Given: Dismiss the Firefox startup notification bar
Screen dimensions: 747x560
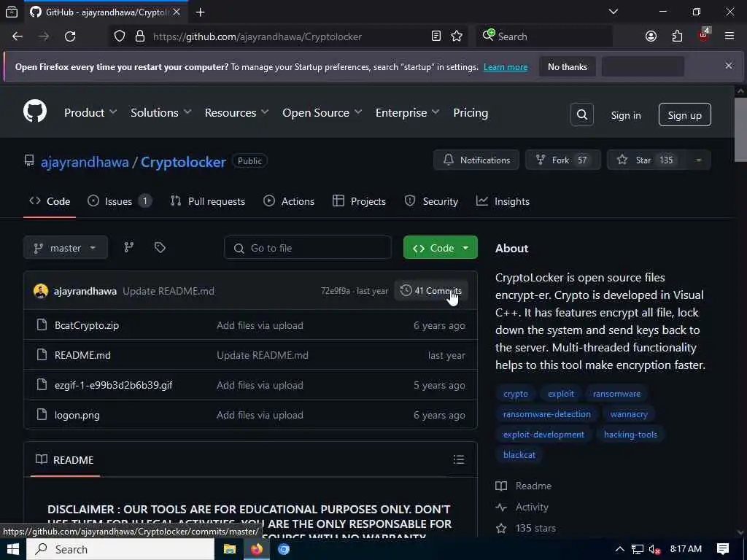Looking at the screenshot, I should [x=729, y=66].
